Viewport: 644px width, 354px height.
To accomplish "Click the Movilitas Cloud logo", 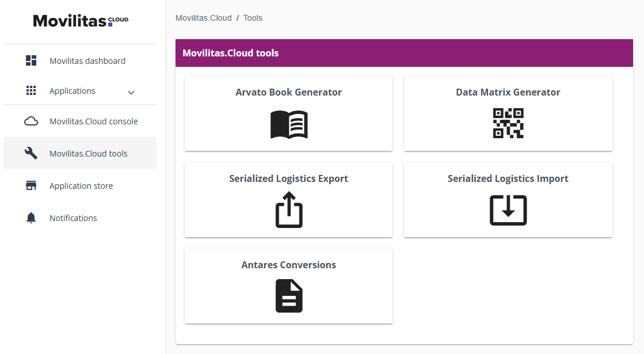I will coord(81,21).
